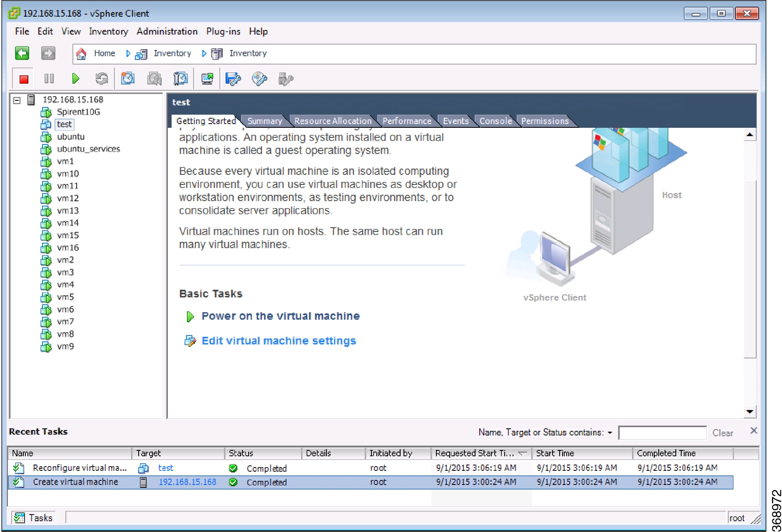Click the Connect CD/DVD icon

[x=259, y=79]
